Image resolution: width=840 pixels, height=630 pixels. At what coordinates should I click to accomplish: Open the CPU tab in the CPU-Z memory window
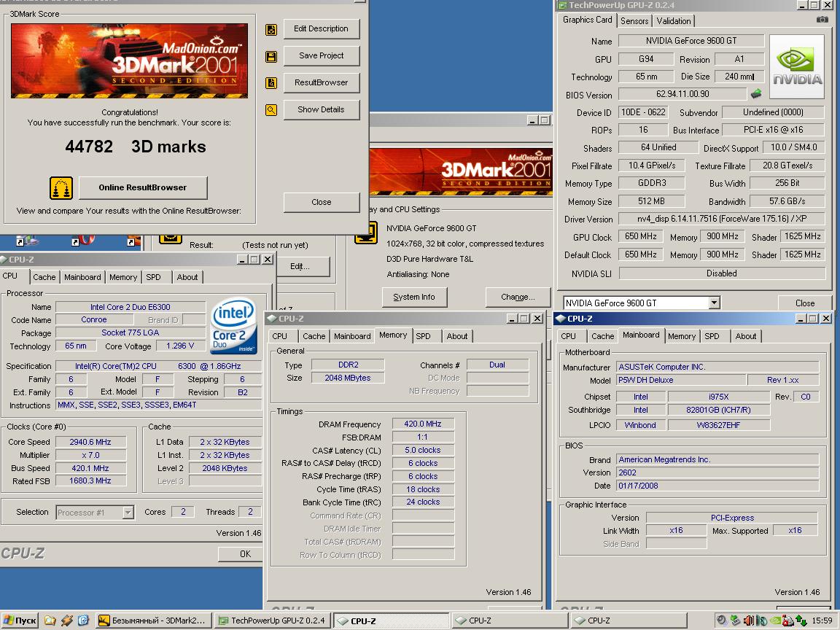click(x=280, y=336)
